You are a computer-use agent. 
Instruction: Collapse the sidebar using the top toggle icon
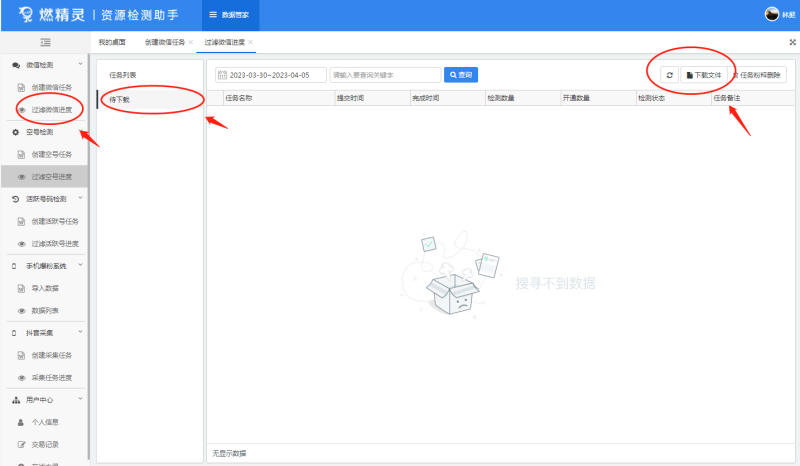point(45,42)
